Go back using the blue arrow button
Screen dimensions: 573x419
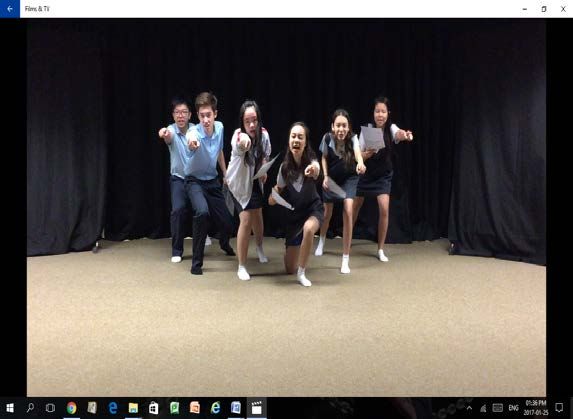(x=10, y=9)
